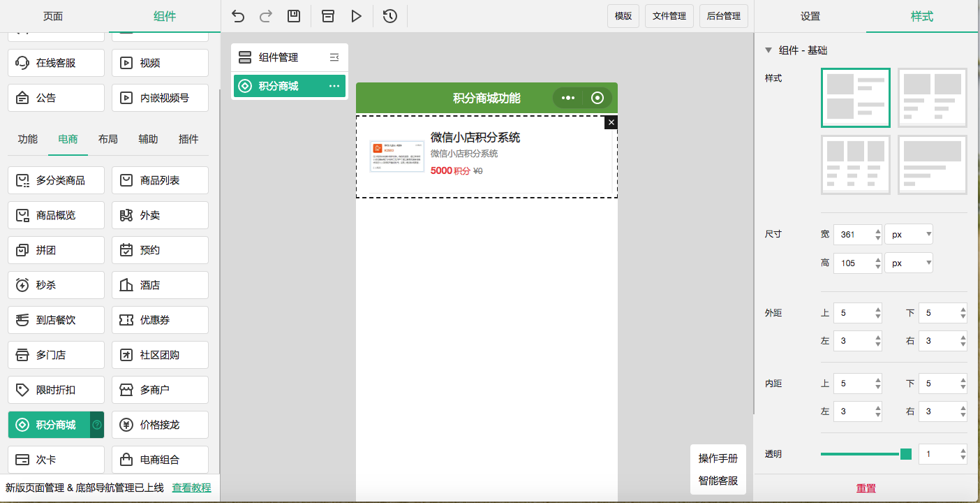Click the archive box toolbar icon
Image resolution: width=980 pixels, height=503 pixels.
[x=328, y=16]
